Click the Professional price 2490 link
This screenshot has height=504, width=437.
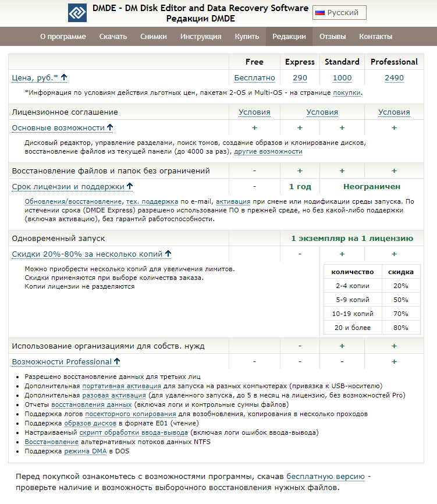click(x=395, y=78)
